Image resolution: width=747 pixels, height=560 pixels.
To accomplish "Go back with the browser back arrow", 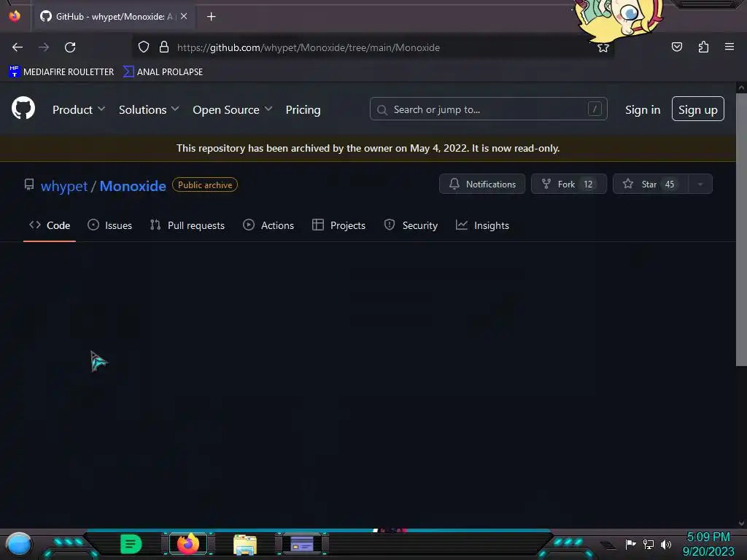I will coord(18,47).
